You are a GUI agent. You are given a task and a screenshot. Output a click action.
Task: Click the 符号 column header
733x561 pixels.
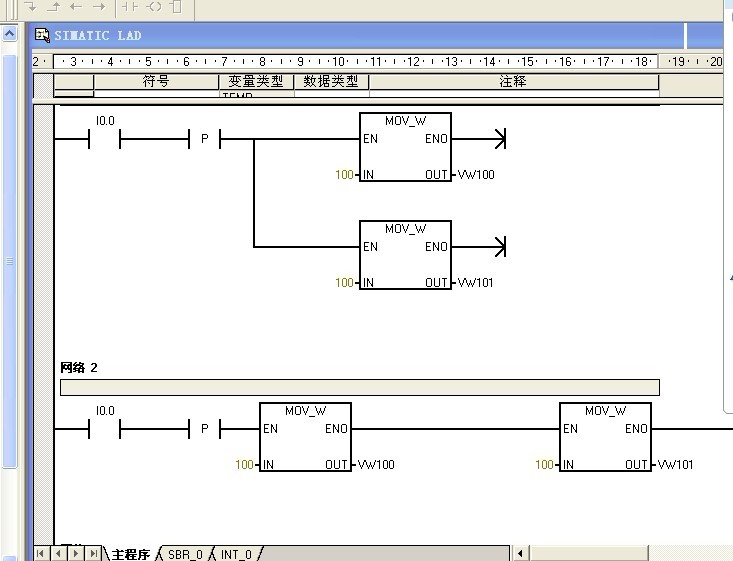tap(156, 82)
